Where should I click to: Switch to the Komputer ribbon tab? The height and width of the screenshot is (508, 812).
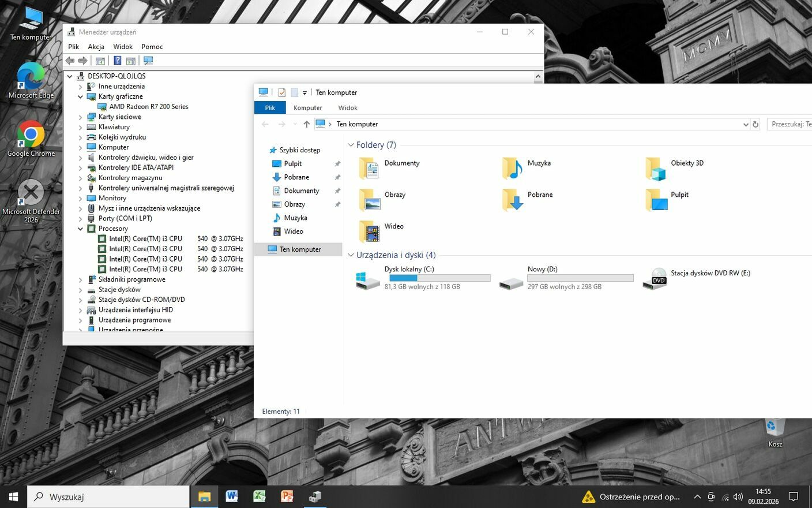[x=307, y=108]
